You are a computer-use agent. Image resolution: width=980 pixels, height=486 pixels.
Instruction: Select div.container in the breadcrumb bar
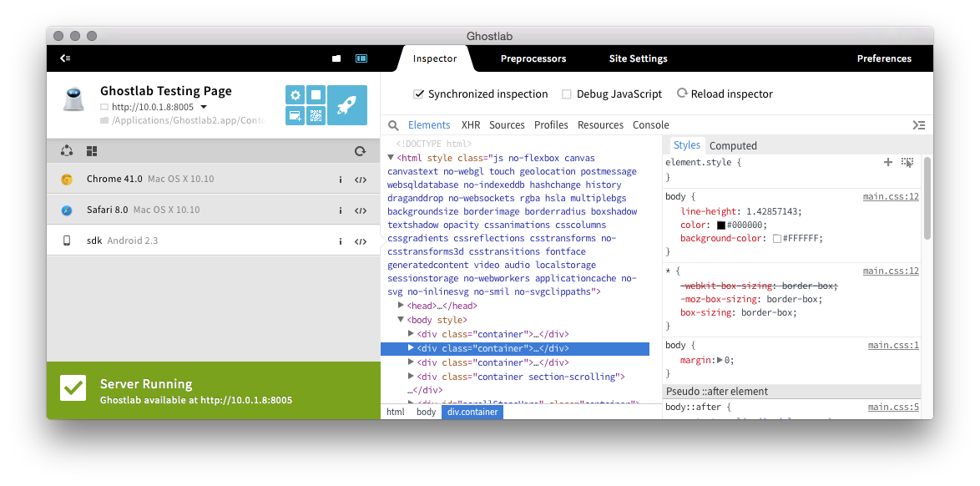pos(472,412)
